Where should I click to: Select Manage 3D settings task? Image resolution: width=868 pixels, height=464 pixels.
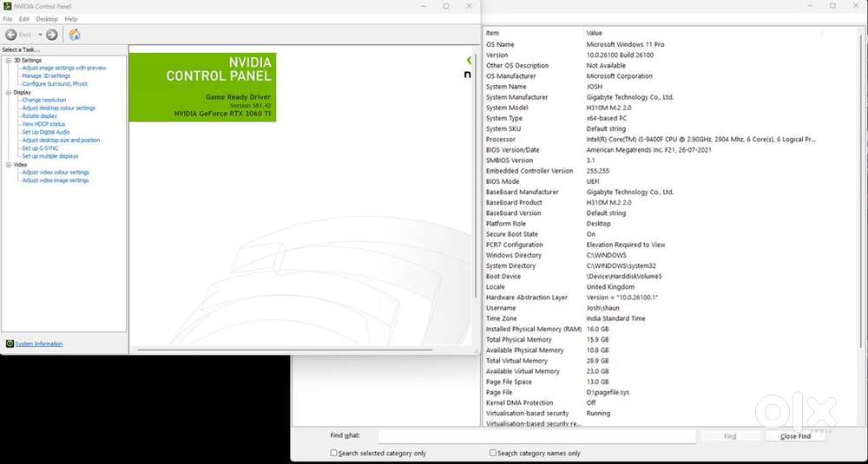tap(46, 75)
